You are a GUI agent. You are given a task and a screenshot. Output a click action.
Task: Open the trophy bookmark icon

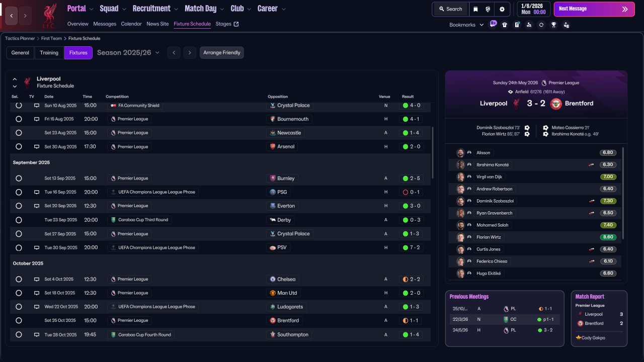tap(553, 25)
